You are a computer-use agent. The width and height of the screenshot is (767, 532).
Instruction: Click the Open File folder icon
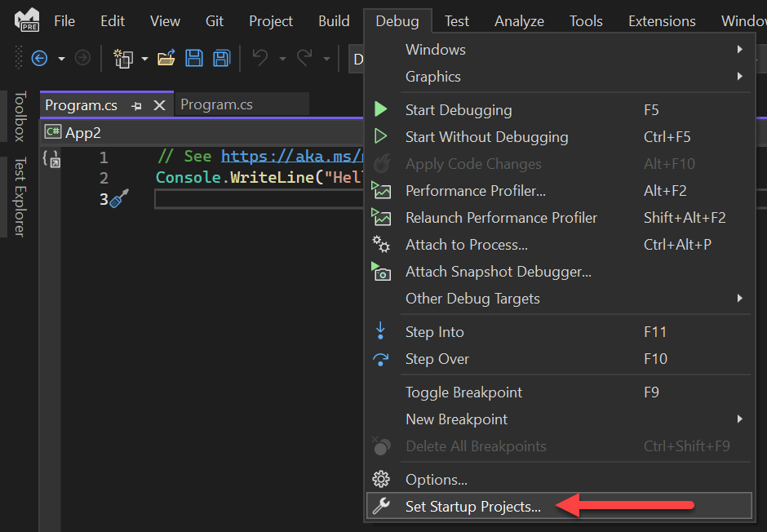pos(166,58)
